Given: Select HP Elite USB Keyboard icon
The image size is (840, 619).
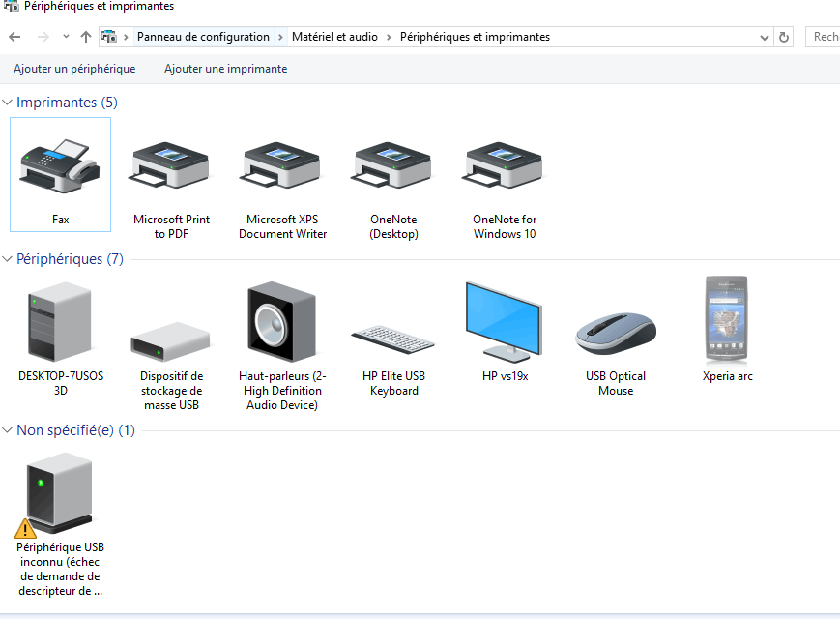Looking at the screenshot, I should click(x=393, y=339).
